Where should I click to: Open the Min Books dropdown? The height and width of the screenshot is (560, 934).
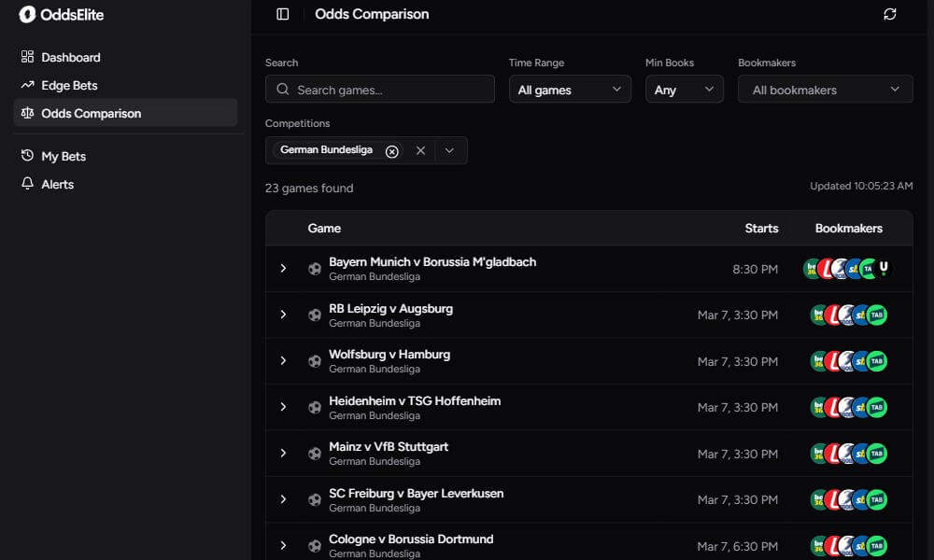point(684,90)
